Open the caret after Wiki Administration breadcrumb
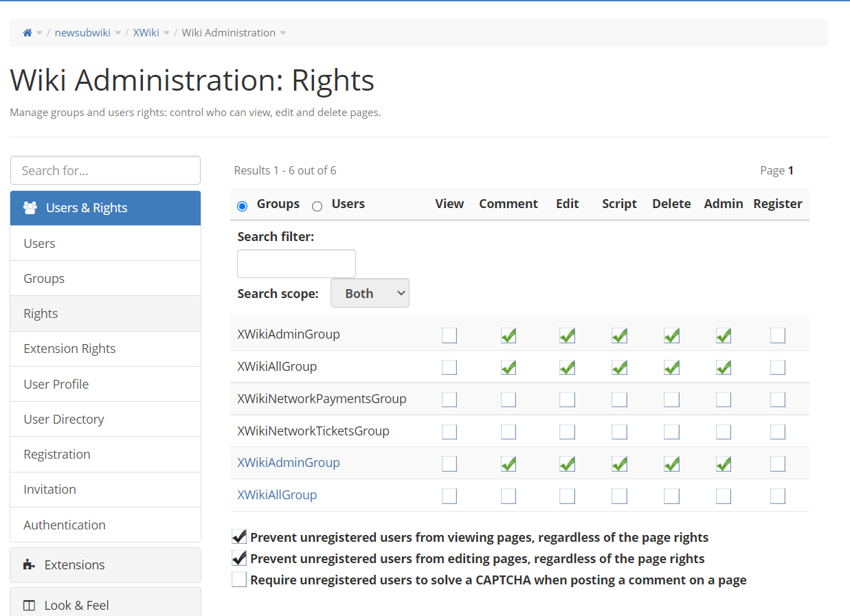The image size is (850, 616). pyautogui.click(x=282, y=33)
